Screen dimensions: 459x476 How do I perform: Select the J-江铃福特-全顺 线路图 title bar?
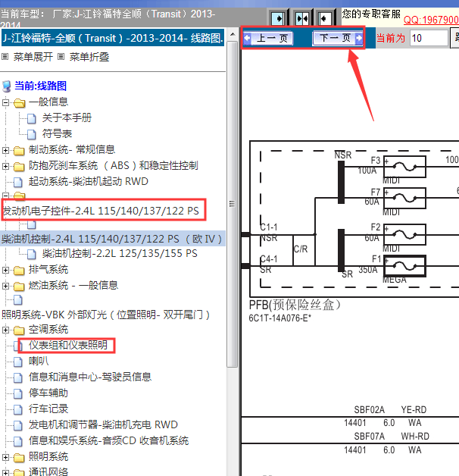pyautogui.click(x=113, y=38)
